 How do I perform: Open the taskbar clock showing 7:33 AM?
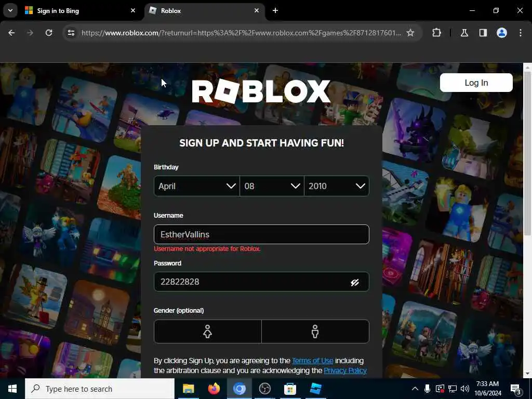coord(487,389)
